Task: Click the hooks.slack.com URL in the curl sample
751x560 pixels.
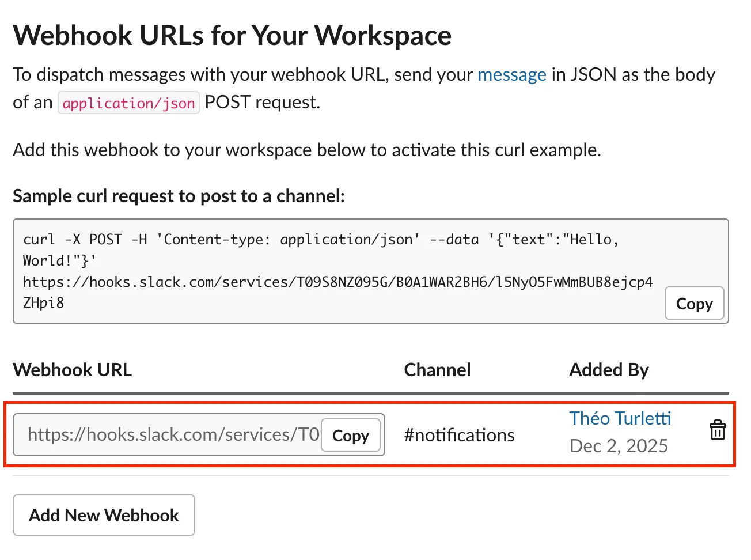Action: pyautogui.click(x=337, y=282)
